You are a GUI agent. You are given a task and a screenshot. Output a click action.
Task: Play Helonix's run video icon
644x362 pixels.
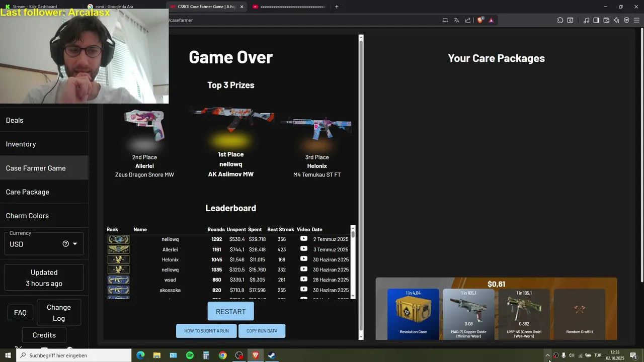tap(304, 259)
